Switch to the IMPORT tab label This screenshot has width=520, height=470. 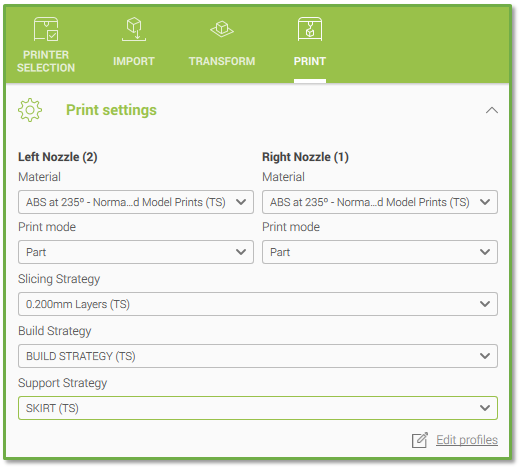(134, 61)
